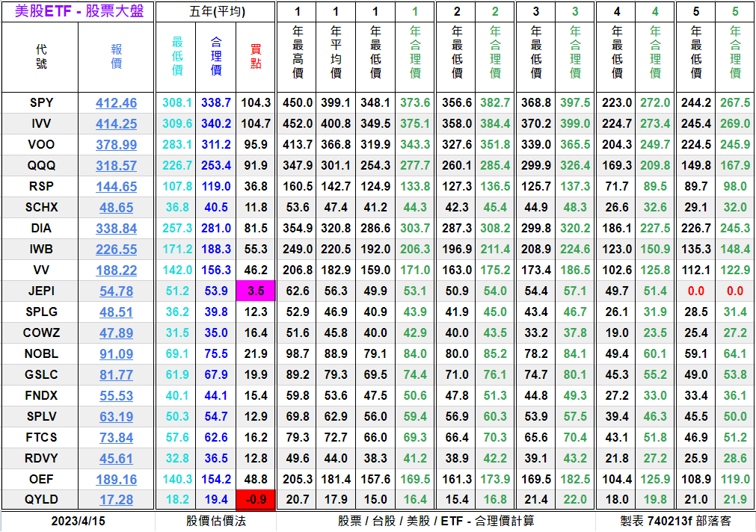The image size is (756, 532).
Task: Open the JEPI price link 54.78
Action: [x=116, y=291]
